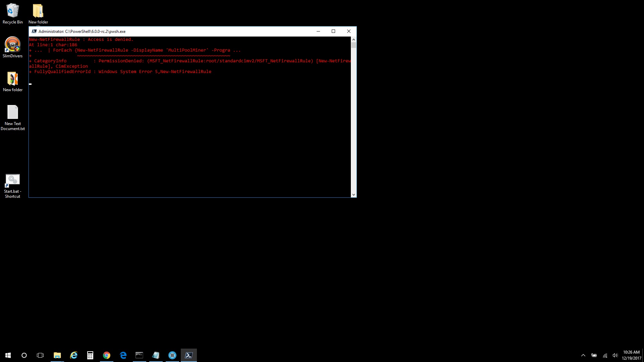Expand the system tray hidden icons
Screen dimensions: 644x362
point(583,355)
